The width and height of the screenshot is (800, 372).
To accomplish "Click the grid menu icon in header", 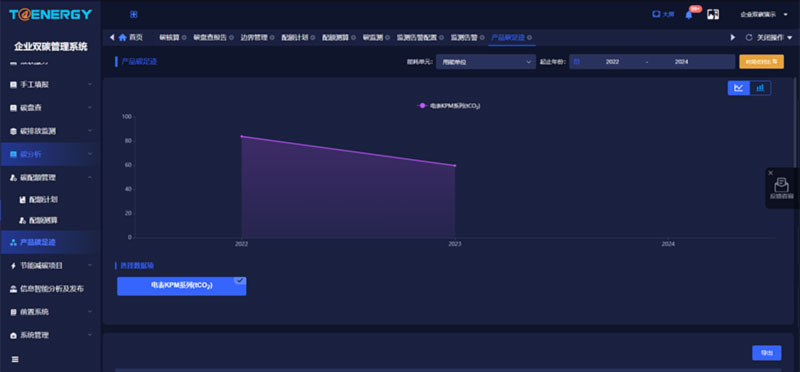I will click(x=134, y=15).
